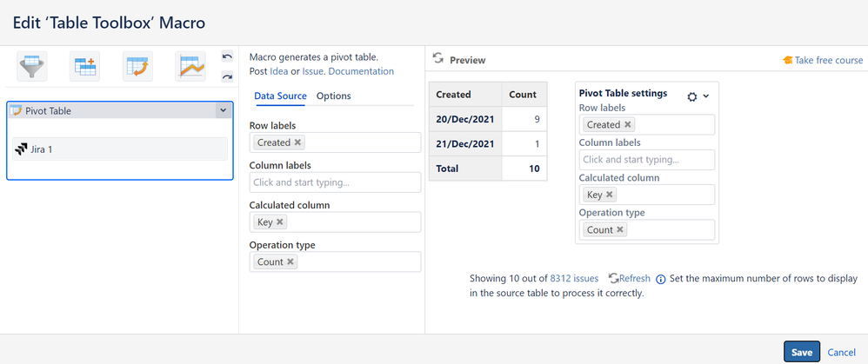Remove Count tag from Operation type

point(290,261)
